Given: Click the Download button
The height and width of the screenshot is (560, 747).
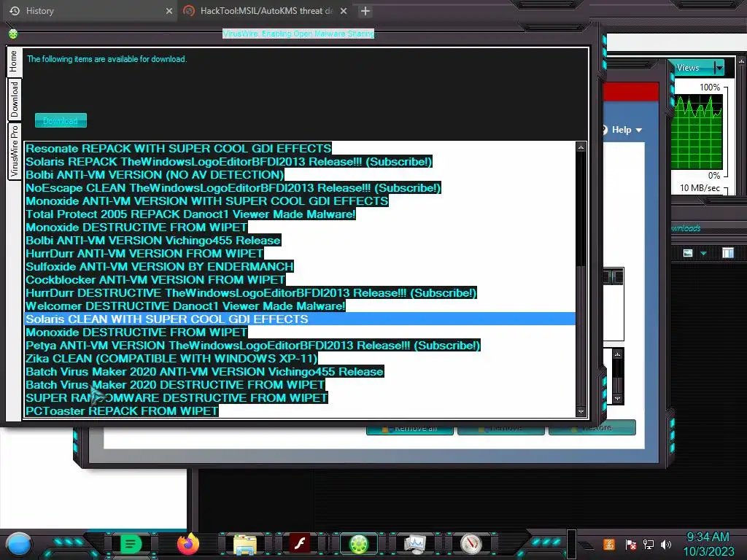Looking at the screenshot, I should click(61, 120).
